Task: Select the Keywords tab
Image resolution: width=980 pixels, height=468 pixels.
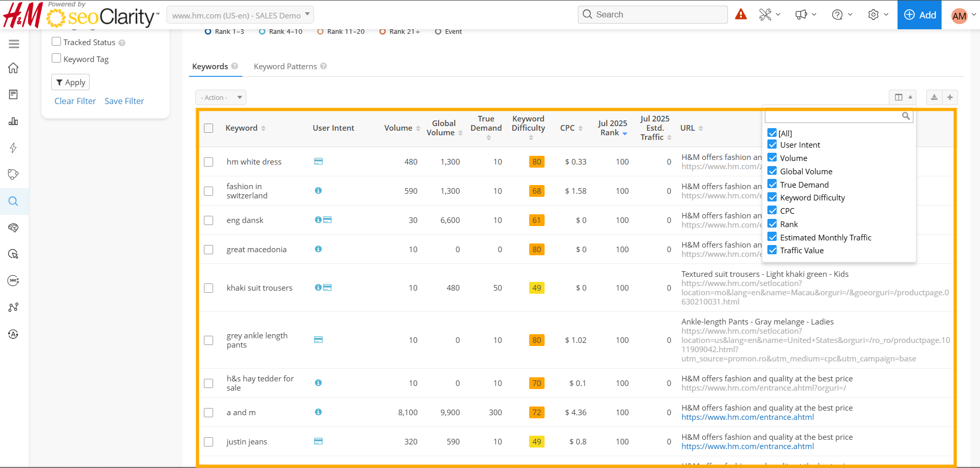Action: click(210, 67)
